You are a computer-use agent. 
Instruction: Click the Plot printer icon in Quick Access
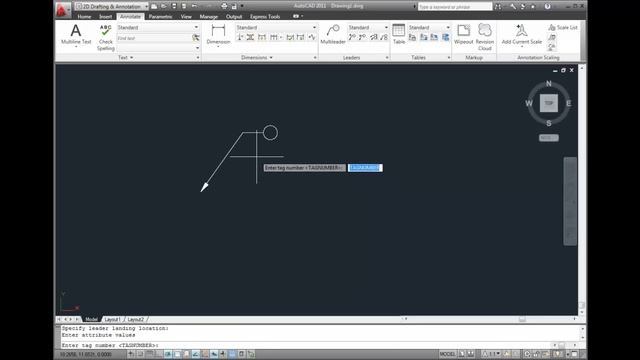coord(224,6)
